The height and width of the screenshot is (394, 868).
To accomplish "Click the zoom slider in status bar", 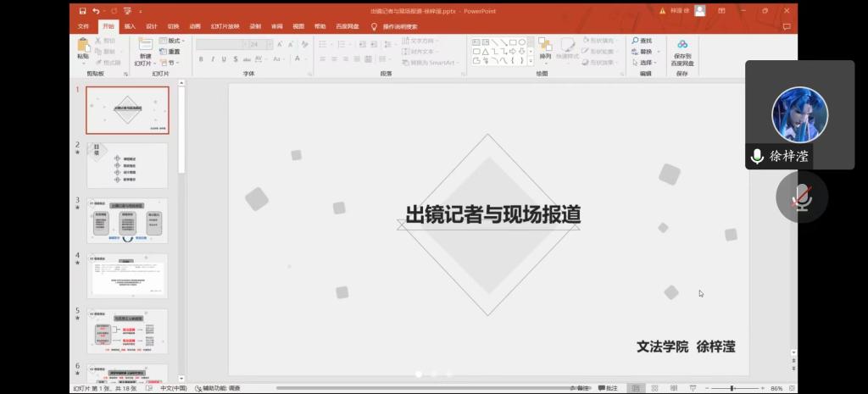I will (732, 388).
